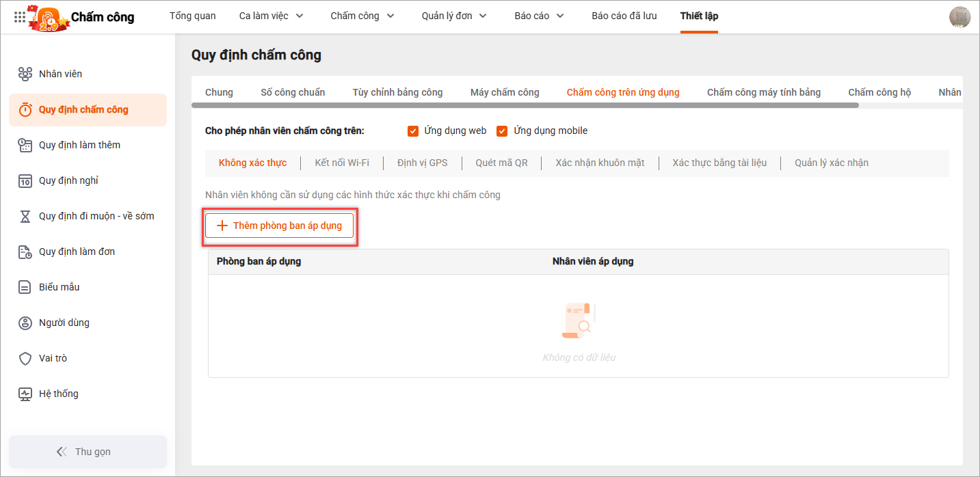The height and width of the screenshot is (477, 980).
Task: Switch to Số công chuẩn tab
Action: [x=293, y=92]
